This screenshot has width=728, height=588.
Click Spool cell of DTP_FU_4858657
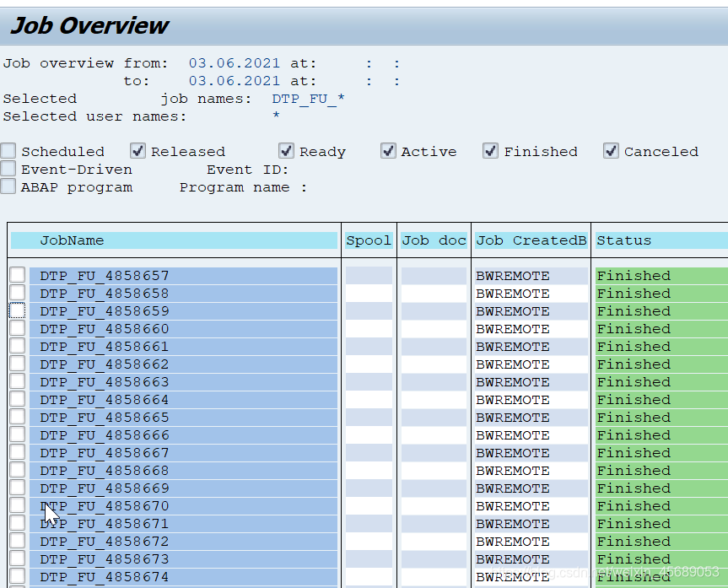coord(369,275)
